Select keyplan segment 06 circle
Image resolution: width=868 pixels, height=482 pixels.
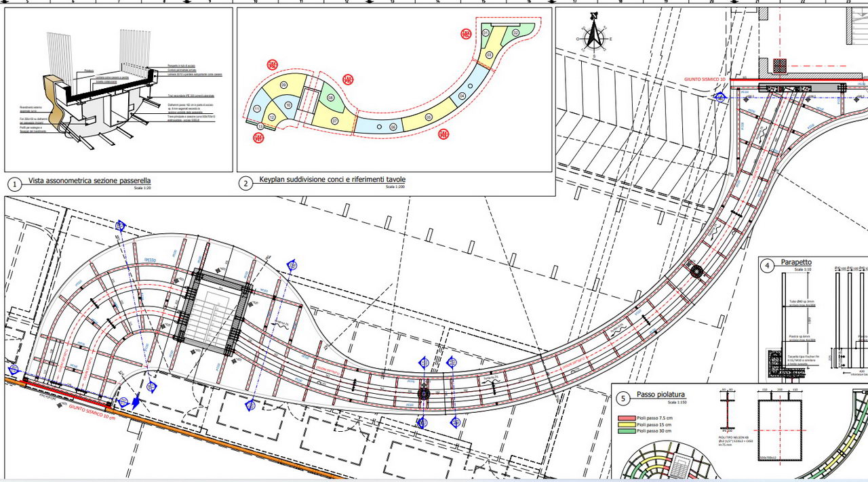393,127
